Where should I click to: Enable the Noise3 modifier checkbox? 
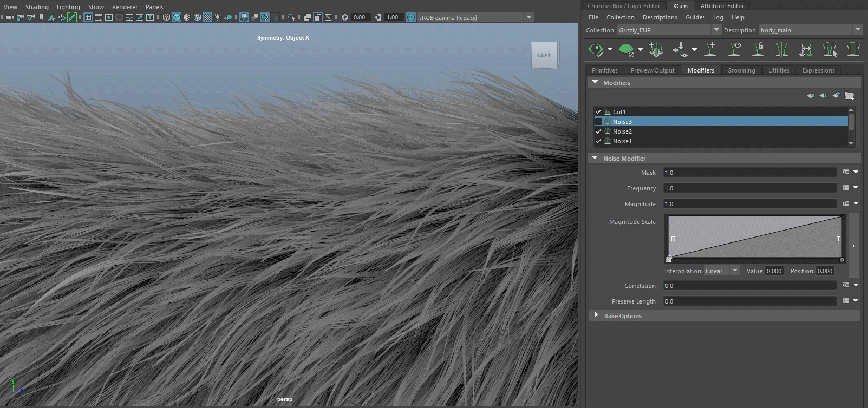coord(598,122)
